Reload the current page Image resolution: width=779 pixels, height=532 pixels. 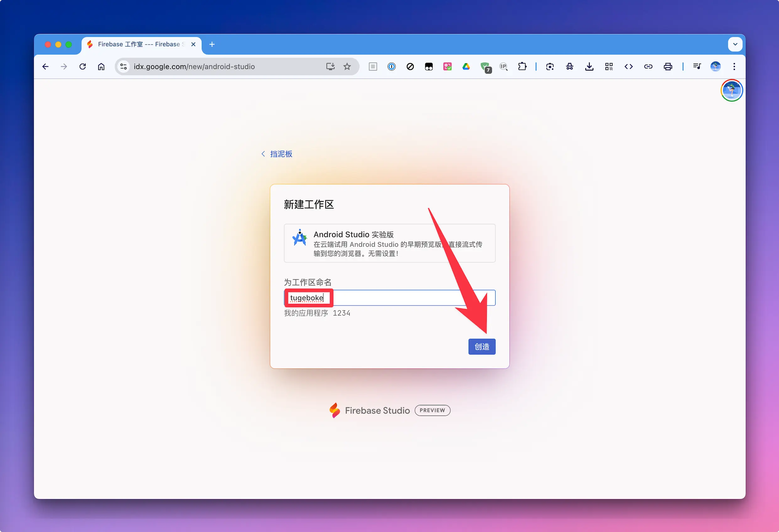tap(83, 67)
